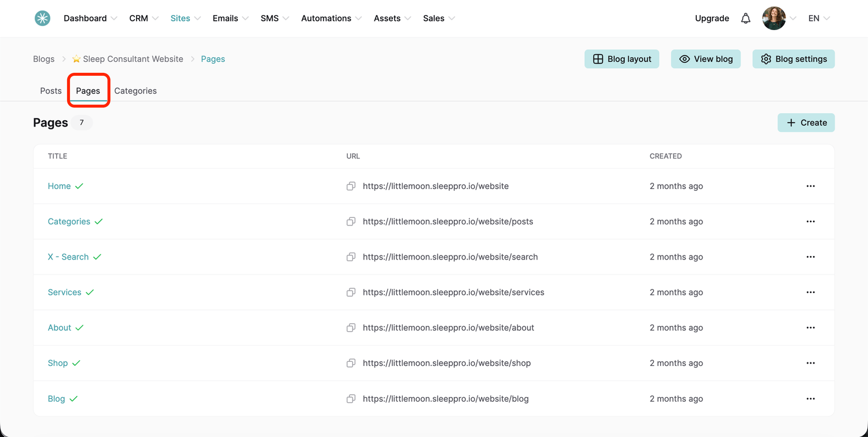Click the Upgrade link
Screen dimensions: 868x437
[x=712, y=18]
